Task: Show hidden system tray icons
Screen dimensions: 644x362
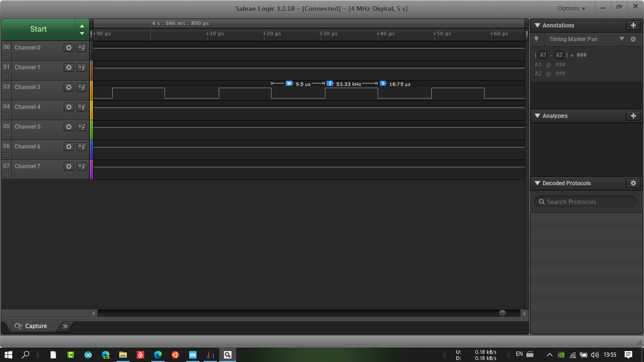Action: click(x=549, y=355)
